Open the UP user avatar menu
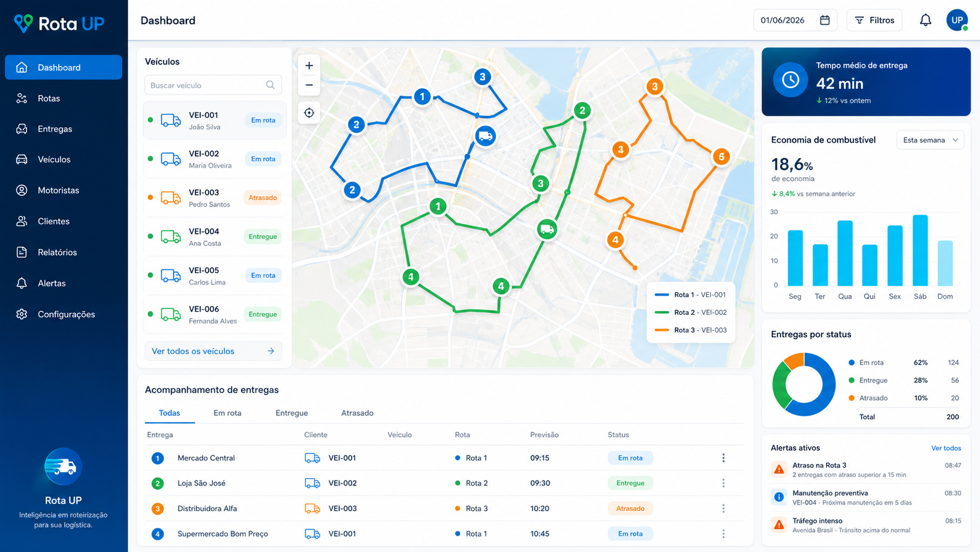Viewport: 980px width, 552px height. tap(957, 20)
